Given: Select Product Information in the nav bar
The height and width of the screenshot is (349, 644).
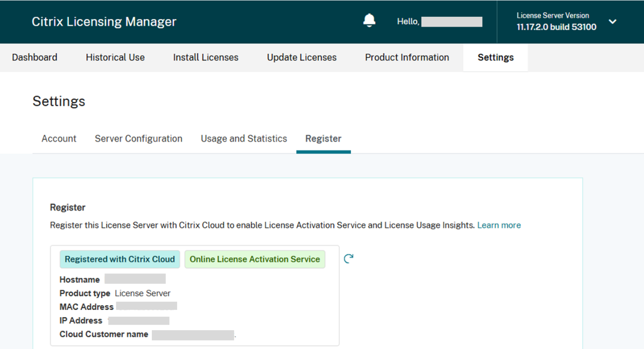Looking at the screenshot, I should click(x=407, y=57).
